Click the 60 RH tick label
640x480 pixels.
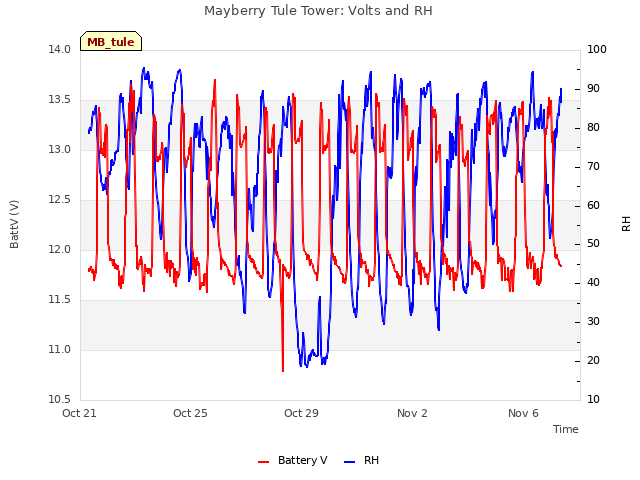point(593,205)
